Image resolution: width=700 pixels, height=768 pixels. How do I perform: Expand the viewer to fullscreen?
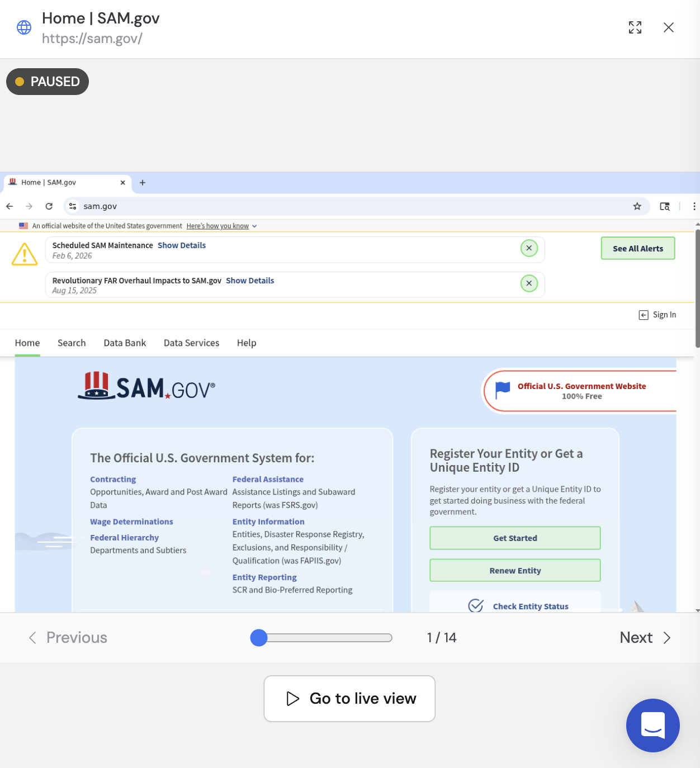pyautogui.click(x=635, y=27)
